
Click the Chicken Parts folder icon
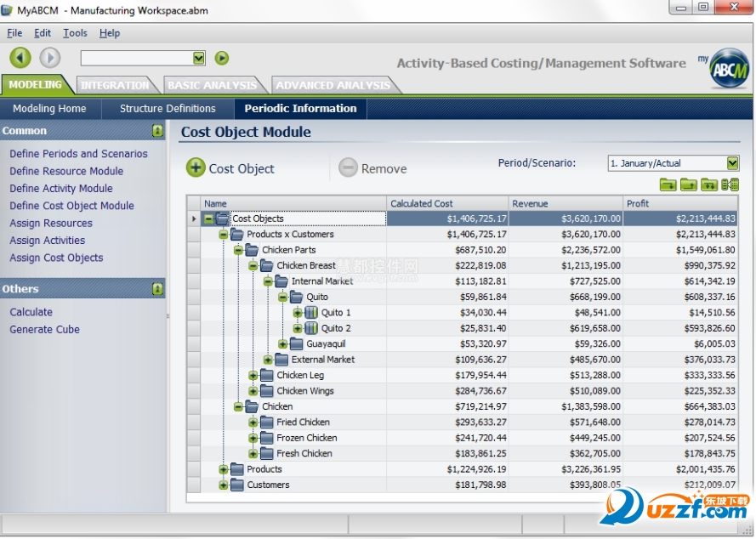[253, 250]
